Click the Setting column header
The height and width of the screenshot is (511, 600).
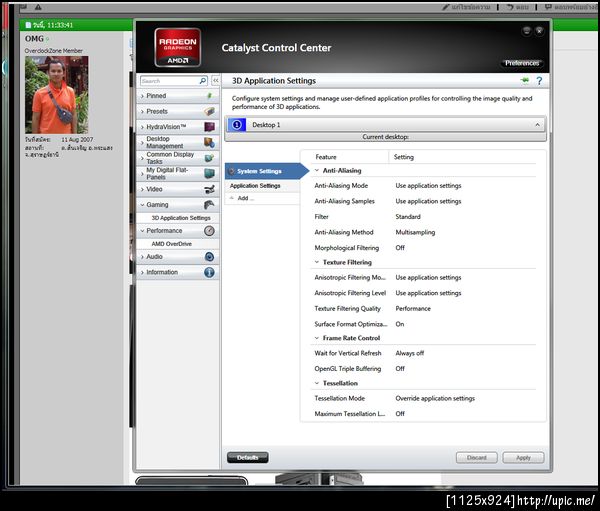404,157
